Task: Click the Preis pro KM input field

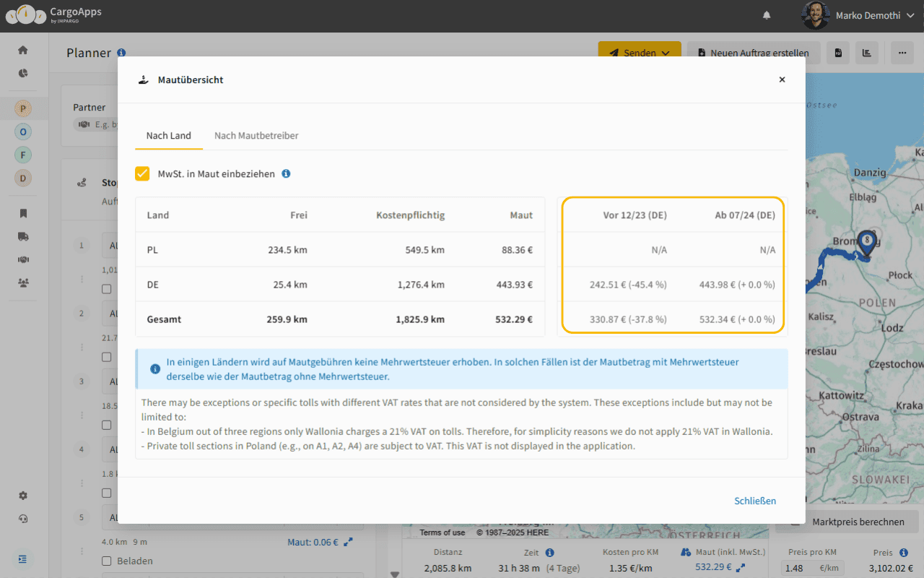Action: pos(801,569)
